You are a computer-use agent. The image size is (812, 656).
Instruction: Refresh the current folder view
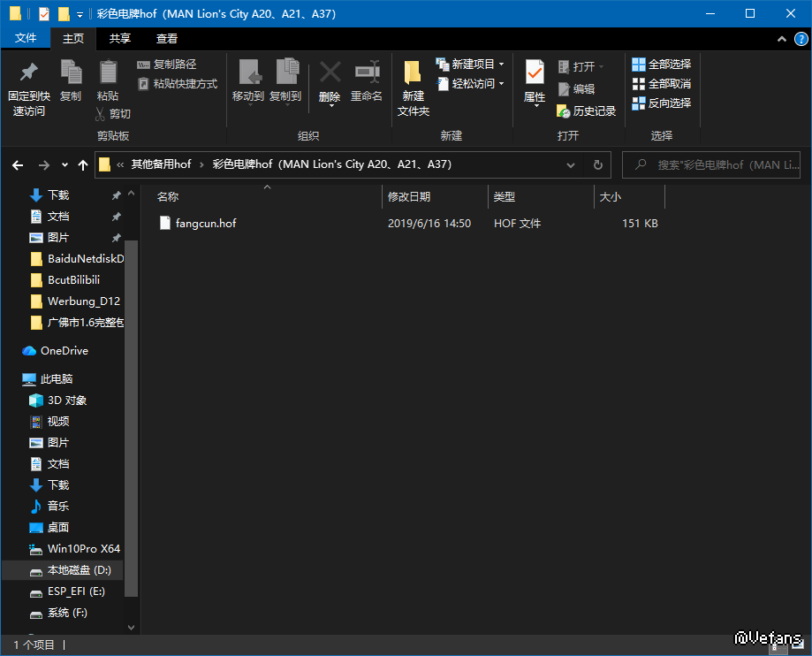click(597, 164)
